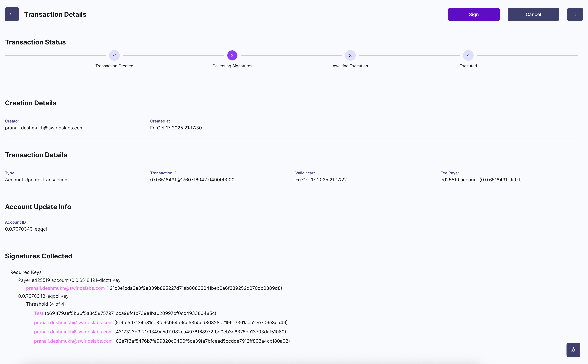Click the Test key owner link
This screenshot has height=364, width=588.
pos(39,313)
